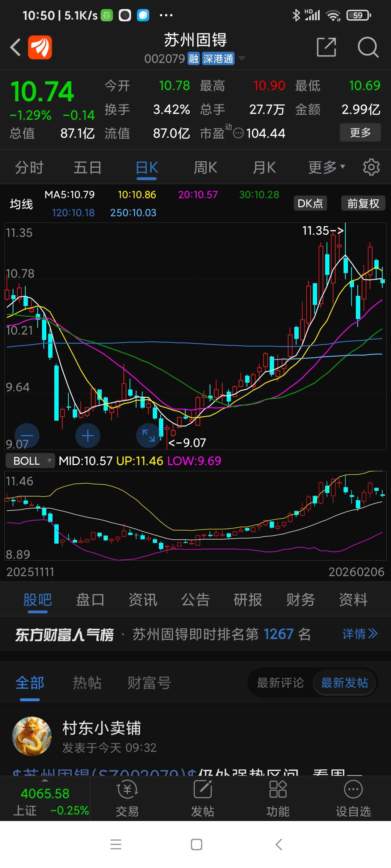The image size is (391, 868).
Task: Open the 资讯 tab
Action: [x=143, y=600]
